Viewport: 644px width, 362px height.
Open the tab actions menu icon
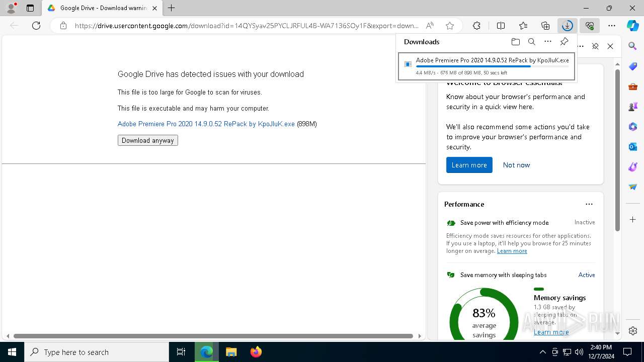click(30, 8)
